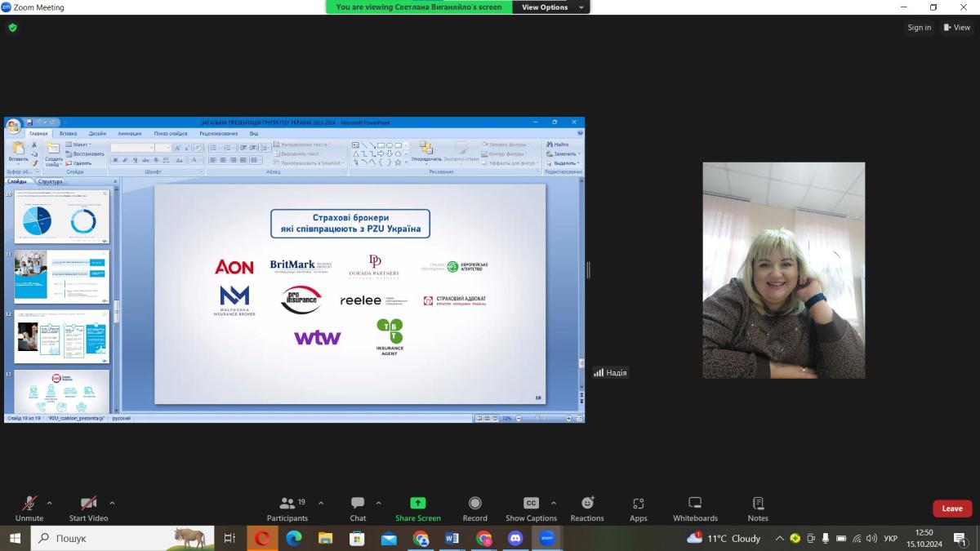Expand audio options arrow beside Unmute
The image size is (980, 551).
(50, 503)
